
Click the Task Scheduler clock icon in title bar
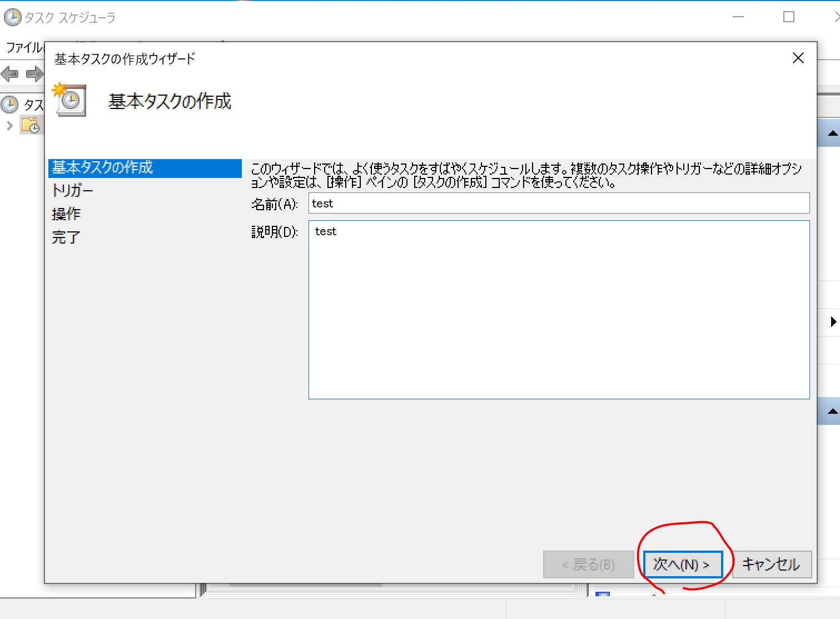[12, 18]
